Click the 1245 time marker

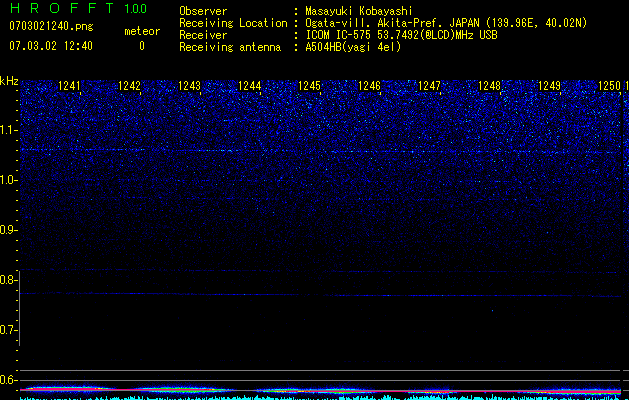309,86
